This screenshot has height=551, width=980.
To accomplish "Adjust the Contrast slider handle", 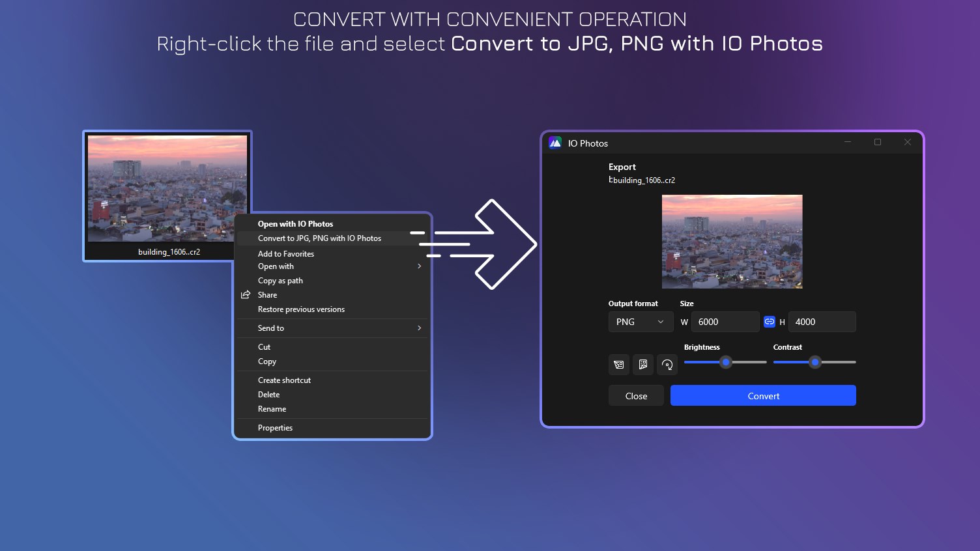I will click(x=815, y=362).
